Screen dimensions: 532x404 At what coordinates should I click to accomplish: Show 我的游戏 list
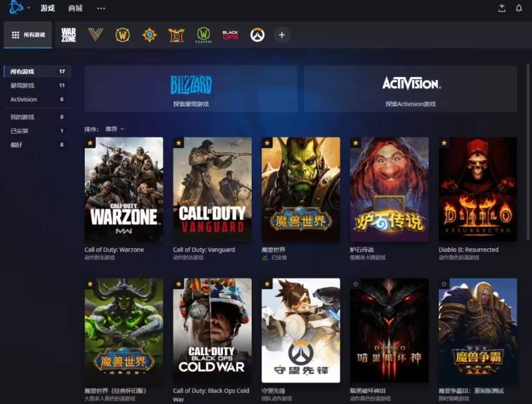click(x=37, y=117)
